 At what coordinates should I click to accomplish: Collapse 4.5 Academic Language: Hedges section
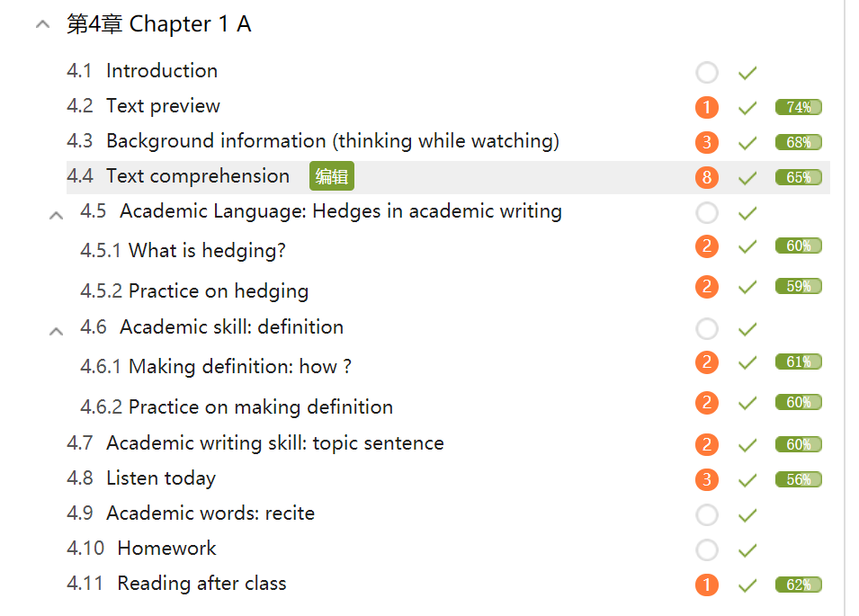(56, 215)
